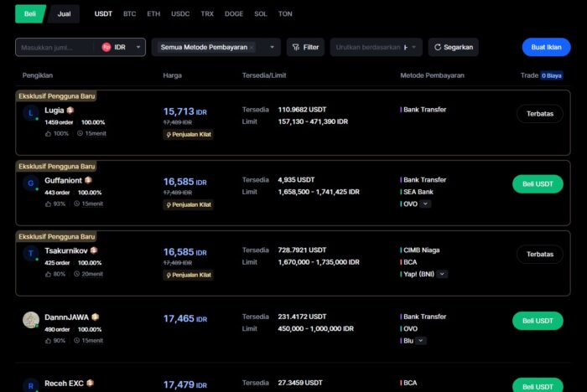Click Tsakurnikov's avatar icon
Viewport: 587px width, 392px height.
click(31, 253)
